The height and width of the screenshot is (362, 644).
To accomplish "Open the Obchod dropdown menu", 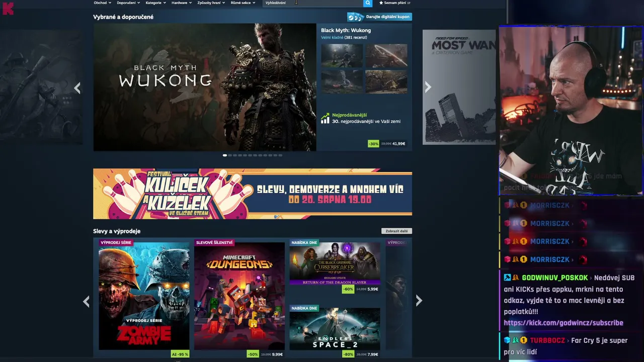I will point(102,3).
